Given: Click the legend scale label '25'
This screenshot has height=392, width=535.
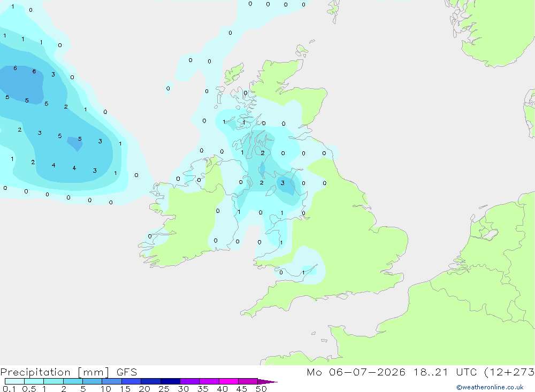Looking at the screenshot, I should tap(164, 389).
